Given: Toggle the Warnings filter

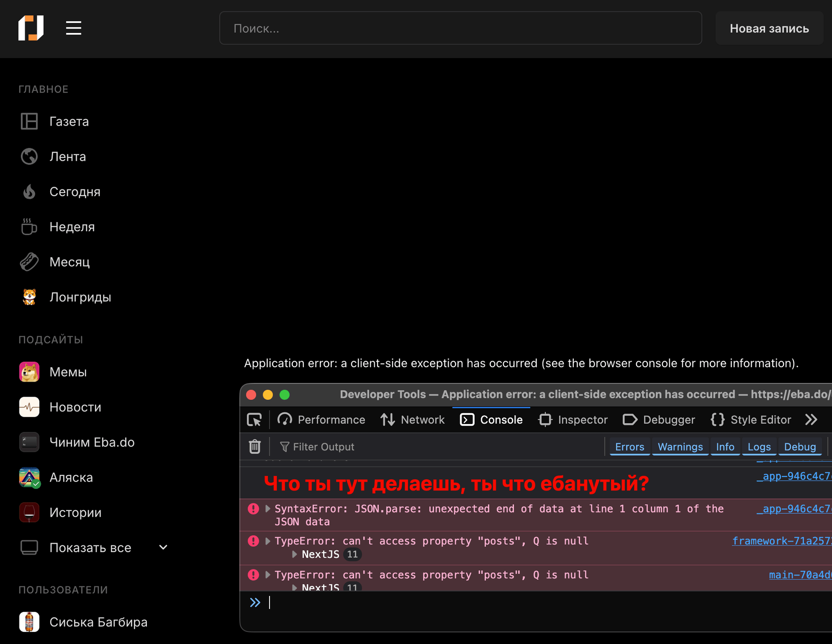Looking at the screenshot, I should (x=680, y=447).
